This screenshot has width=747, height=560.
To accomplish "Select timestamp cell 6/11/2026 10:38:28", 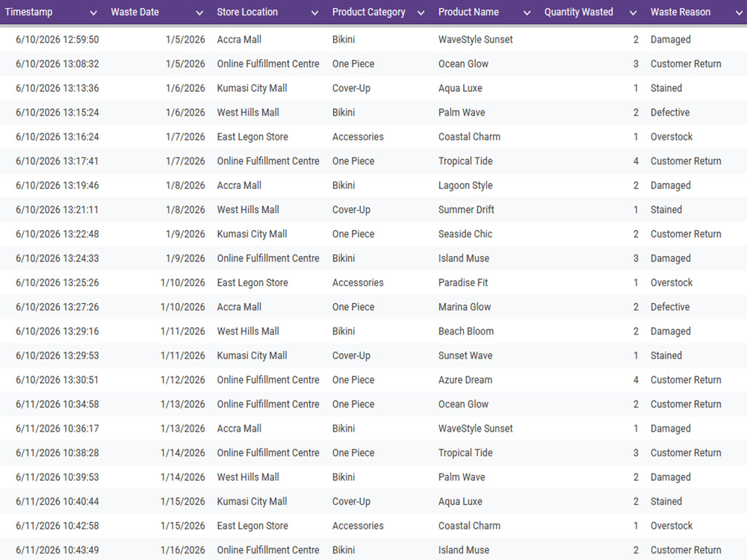I will pyautogui.click(x=58, y=452).
